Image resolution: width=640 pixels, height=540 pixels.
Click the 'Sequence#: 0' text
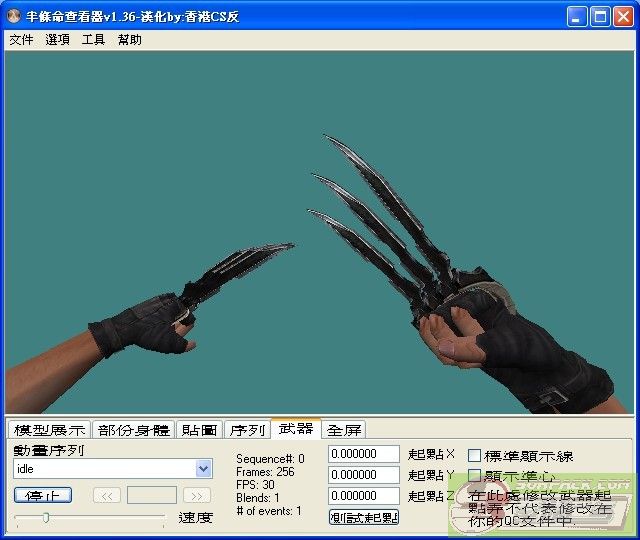270,459
